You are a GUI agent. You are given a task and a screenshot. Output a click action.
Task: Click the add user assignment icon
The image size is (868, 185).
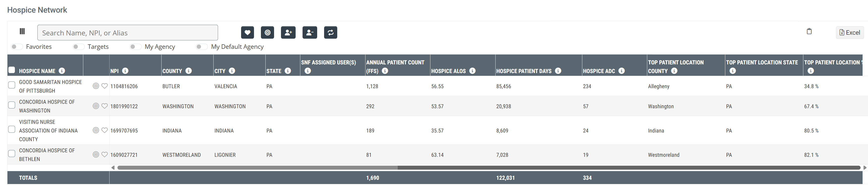[288, 33]
